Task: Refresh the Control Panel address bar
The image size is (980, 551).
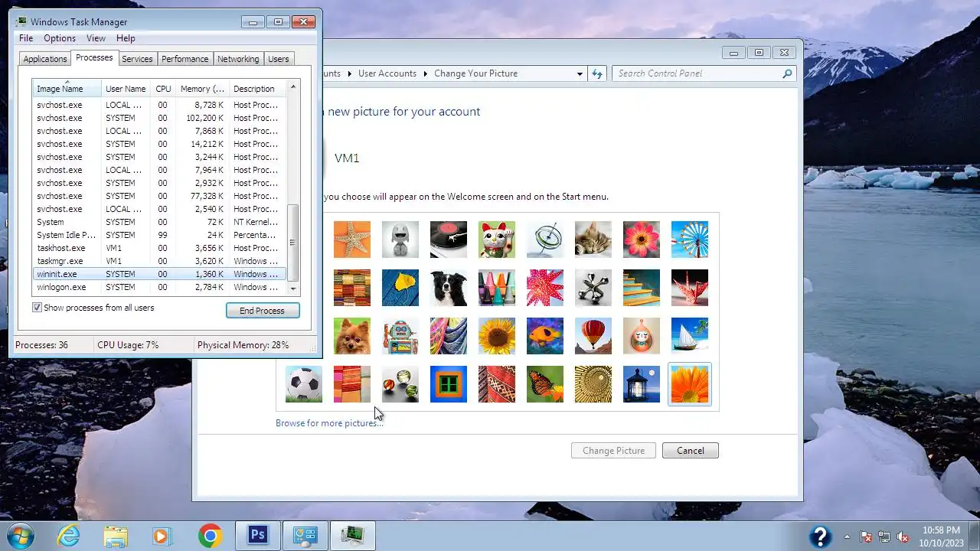Action: pos(597,73)
